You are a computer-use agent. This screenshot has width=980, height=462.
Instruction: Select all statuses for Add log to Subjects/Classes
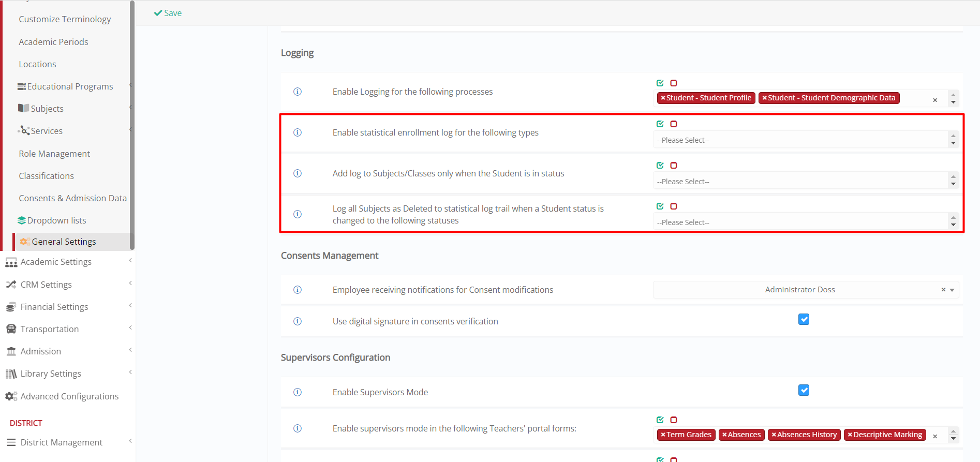pos(660,165)
